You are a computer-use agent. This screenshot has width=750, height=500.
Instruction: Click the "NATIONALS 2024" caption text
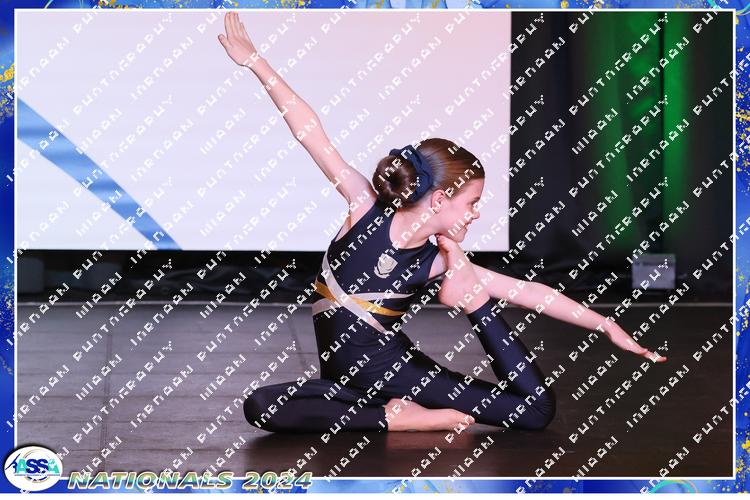click(x=190, y=480)
